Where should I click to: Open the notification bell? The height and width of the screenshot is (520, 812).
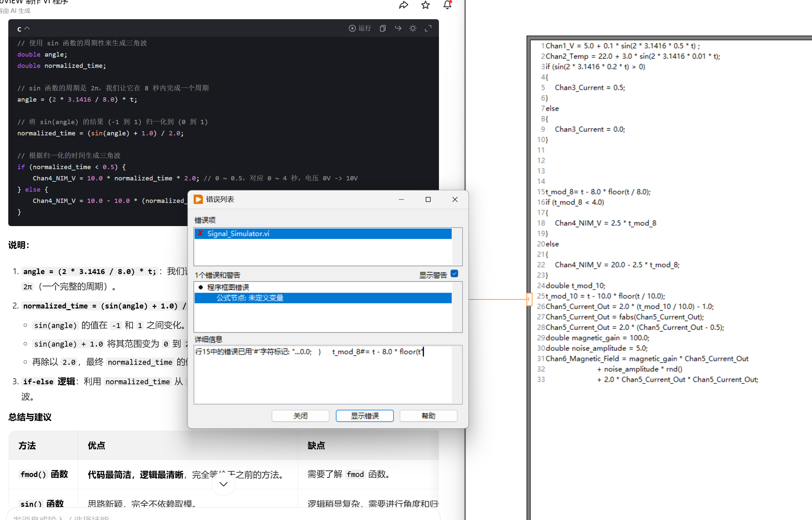(x=447, y=5)
